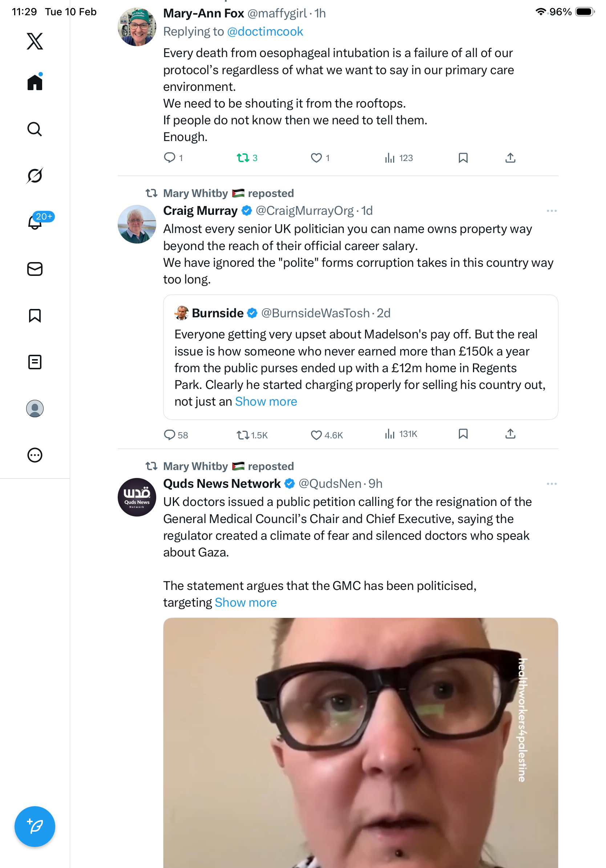Go to Home timeline icon

(x=35, y=83)
